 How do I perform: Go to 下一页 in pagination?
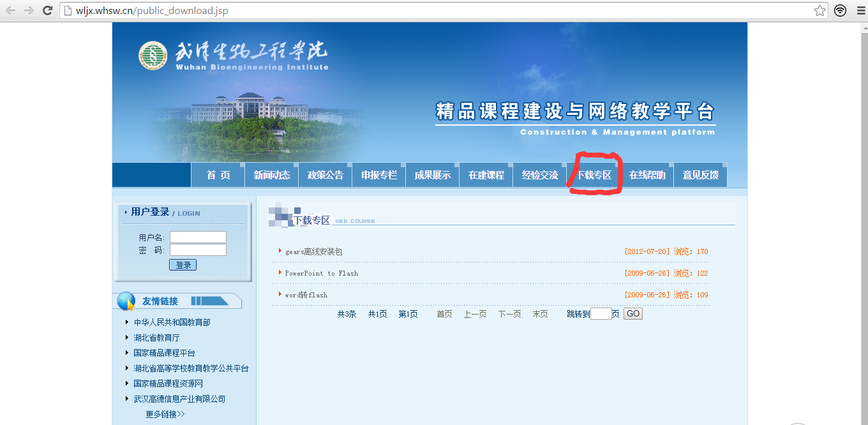pyautogui.click(x=509, y=314)
